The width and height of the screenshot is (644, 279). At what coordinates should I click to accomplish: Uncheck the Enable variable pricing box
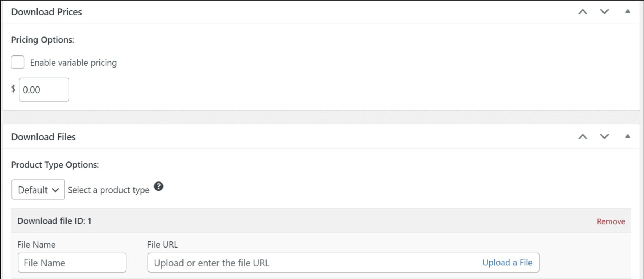(x=17, y=62)
